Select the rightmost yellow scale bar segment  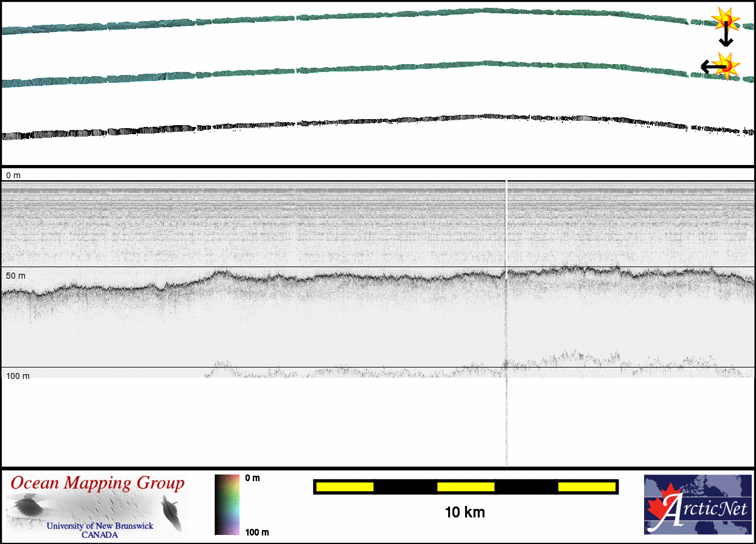(587, 487)
